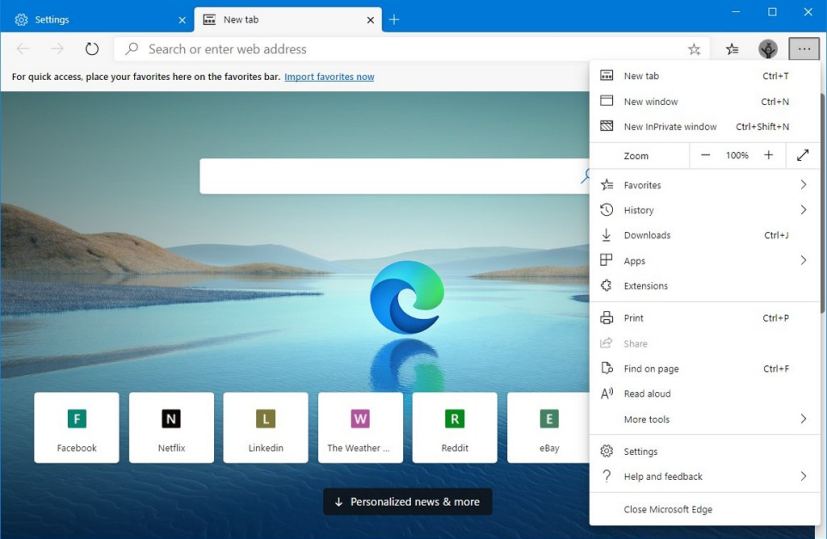Increase zoom with the plus button
The width and height of the screenshot is (827, 539).
click(768, 155)
